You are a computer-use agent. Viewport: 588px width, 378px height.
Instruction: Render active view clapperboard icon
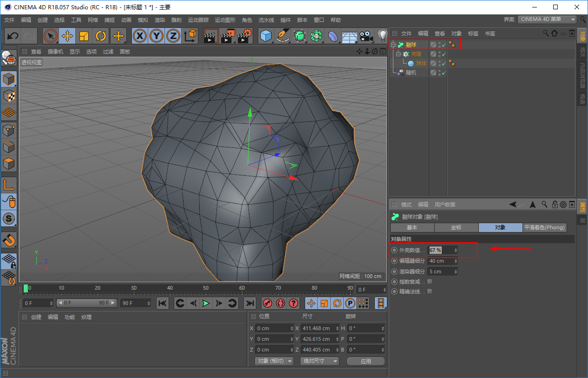click(211, 36)
